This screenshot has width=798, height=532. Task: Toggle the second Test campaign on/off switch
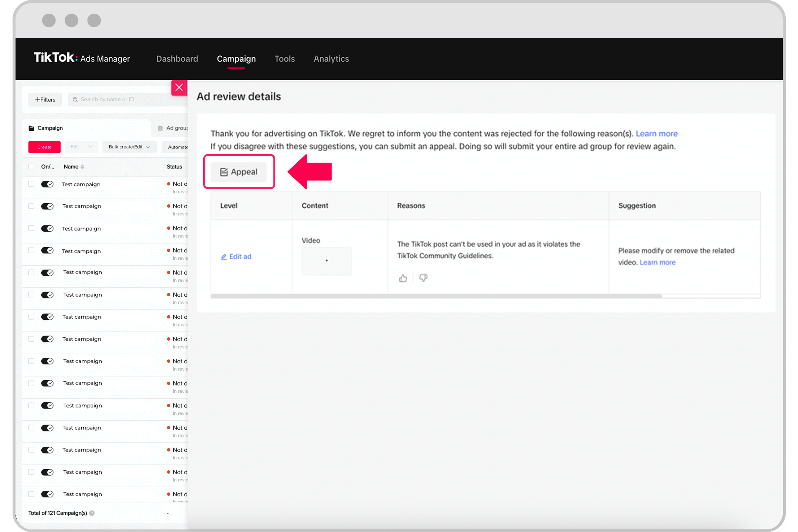tap(48, 206)
